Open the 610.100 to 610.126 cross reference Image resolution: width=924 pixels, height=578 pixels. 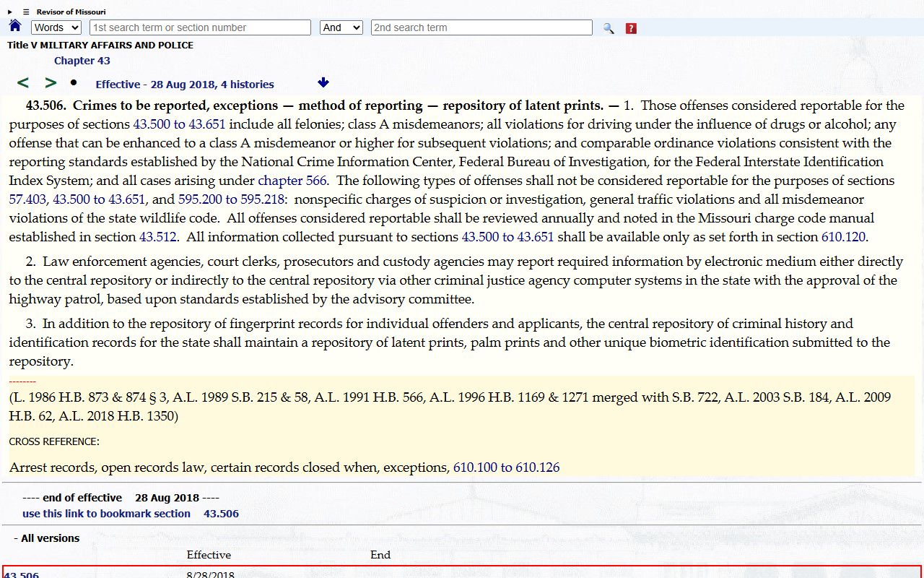507,467
